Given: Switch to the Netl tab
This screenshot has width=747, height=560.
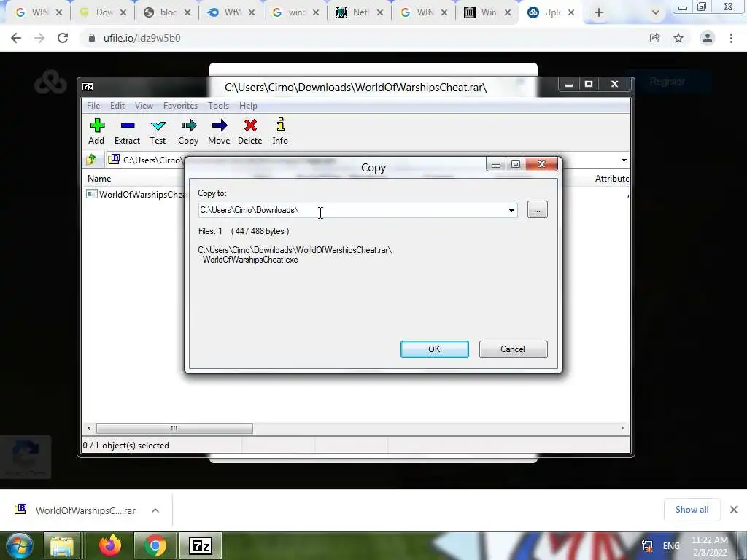Looking at the screenshot, I should coord(360,12).
